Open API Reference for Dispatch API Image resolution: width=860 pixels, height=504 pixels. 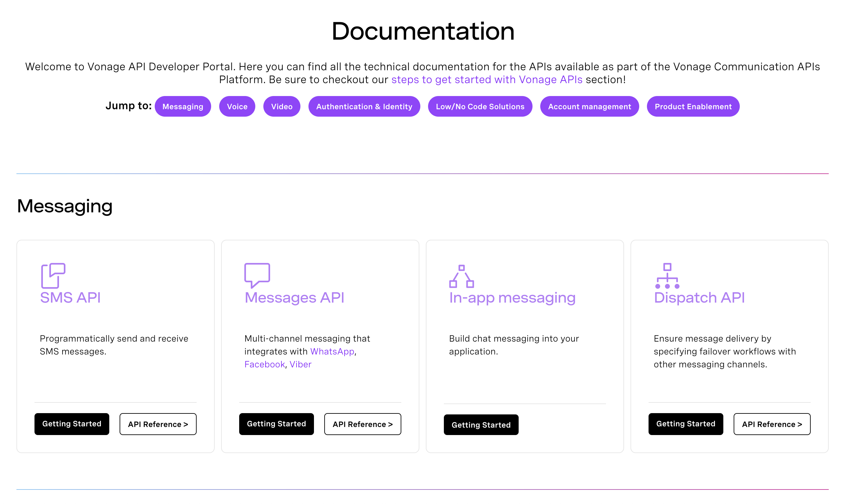click(772, 424)
